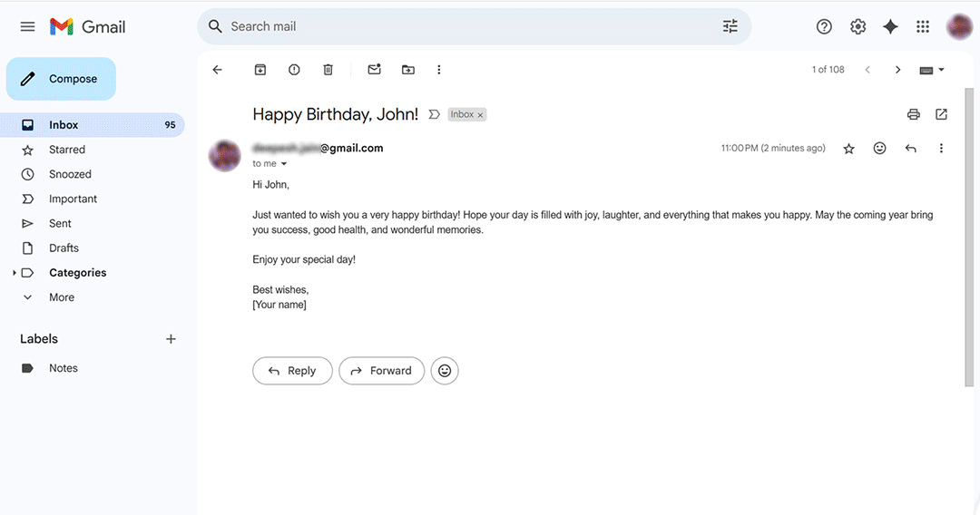Go to the older email arrow

[897, 69]
